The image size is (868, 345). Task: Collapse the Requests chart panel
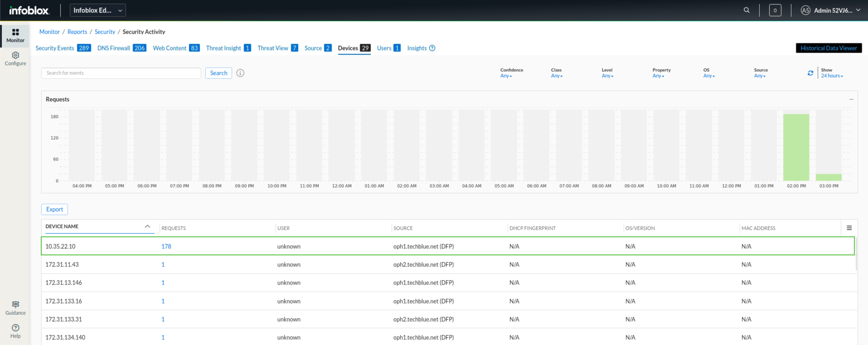851,99
